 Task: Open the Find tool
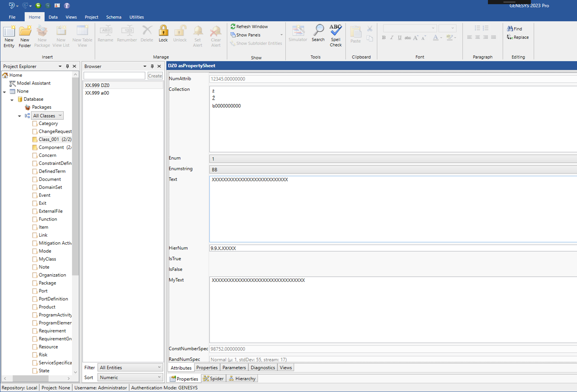coord(515,29)
